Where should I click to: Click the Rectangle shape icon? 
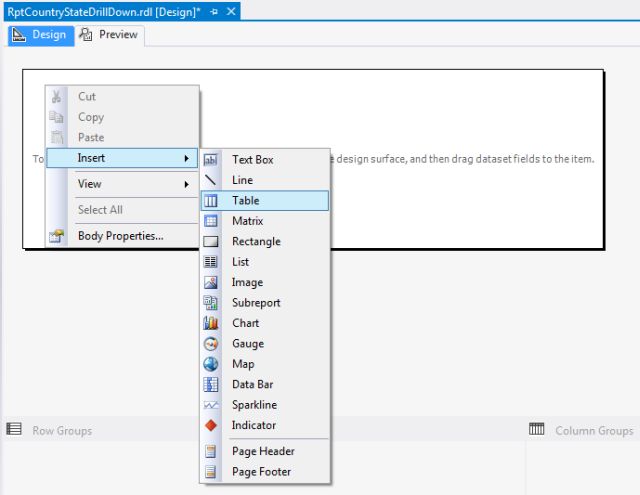(211, 241)
